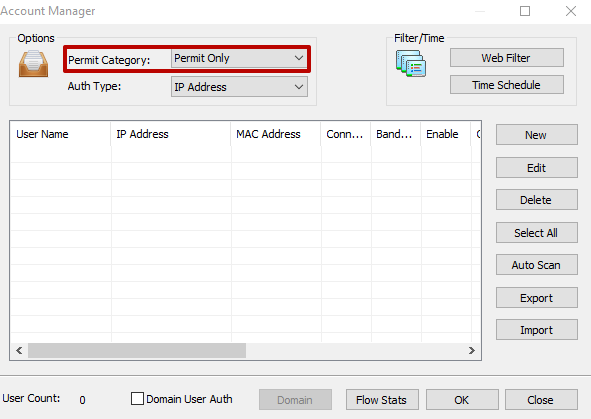
Task: Click the Delete account button
Action: coord(536,200)
